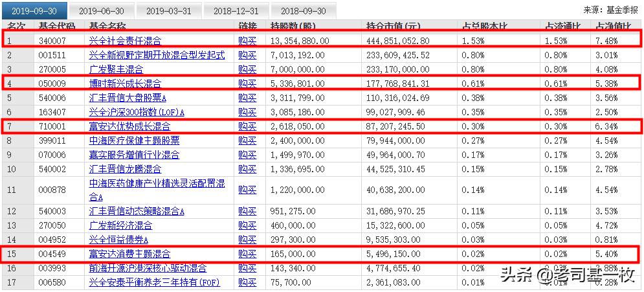Select fund code cell 340007
The image size is (644, 292).
52,41
